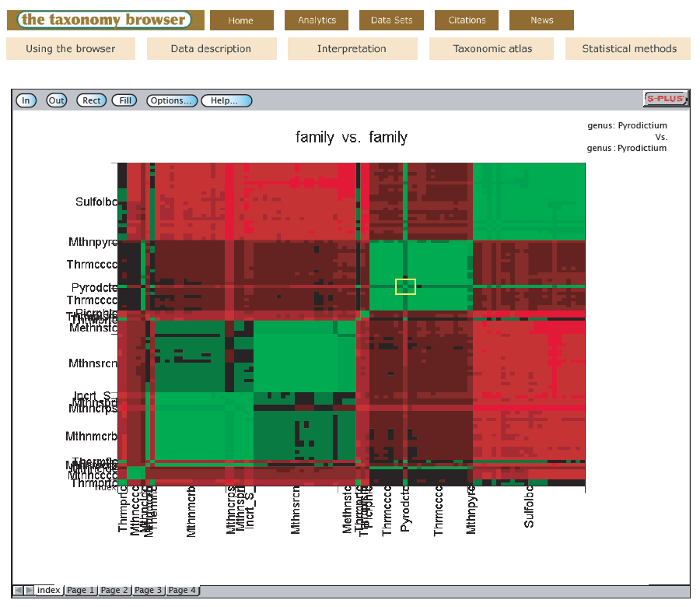Click the yellow-outlined heatmap cell
This screenshot has height=607, width=700.
point(405,286)
